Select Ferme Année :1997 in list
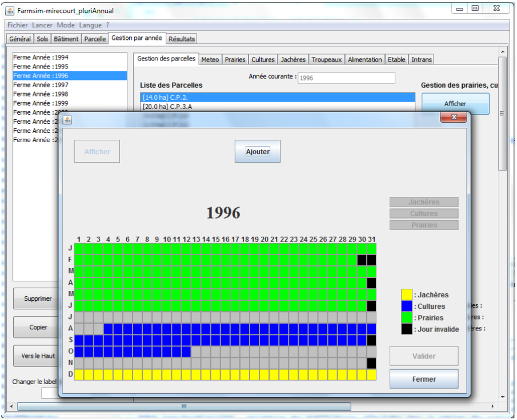The width and height of the screenshot is (517, 420). pyautogui.click(x=70, y=85)
